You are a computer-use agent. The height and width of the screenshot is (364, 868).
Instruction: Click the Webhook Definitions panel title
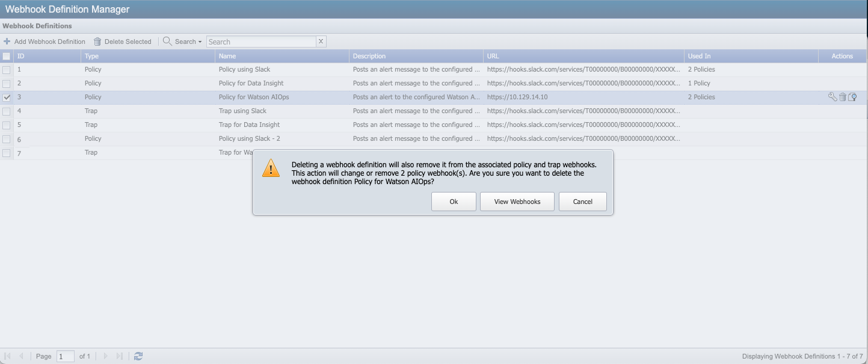(37, 26)
